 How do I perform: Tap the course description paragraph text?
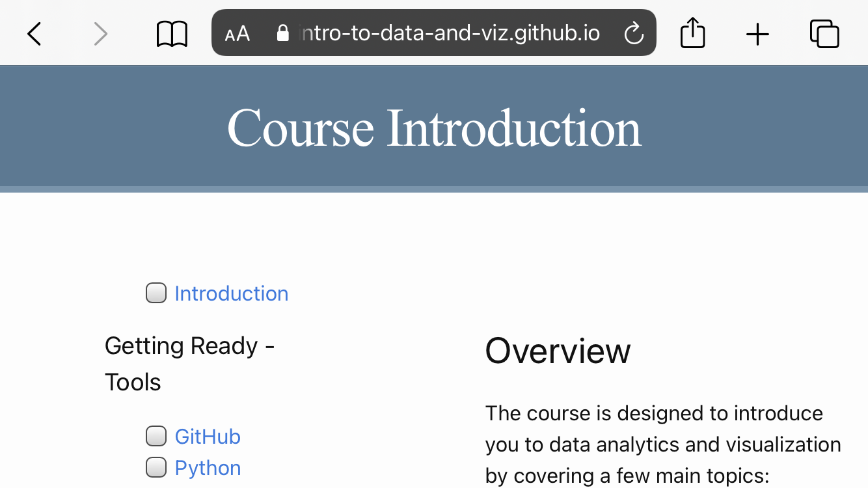(663, 444)
